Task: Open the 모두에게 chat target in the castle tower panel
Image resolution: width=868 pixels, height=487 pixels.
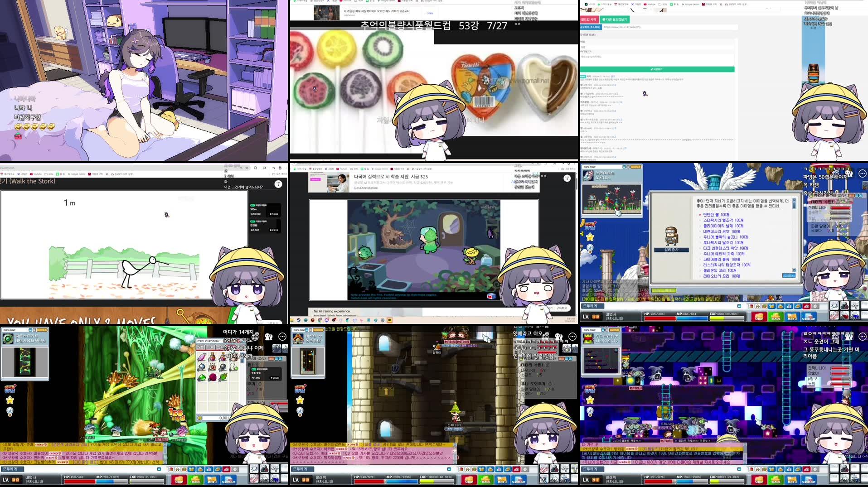Action: coord(304,469)
